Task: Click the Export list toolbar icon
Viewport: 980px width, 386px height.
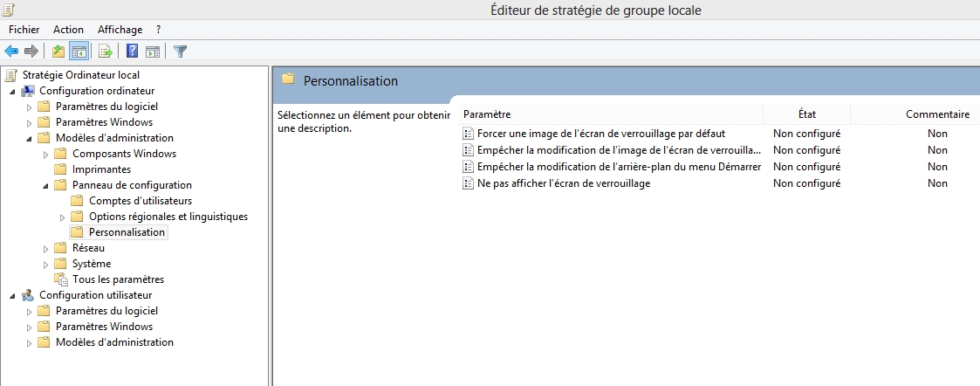Action: [x=106, y=52]
